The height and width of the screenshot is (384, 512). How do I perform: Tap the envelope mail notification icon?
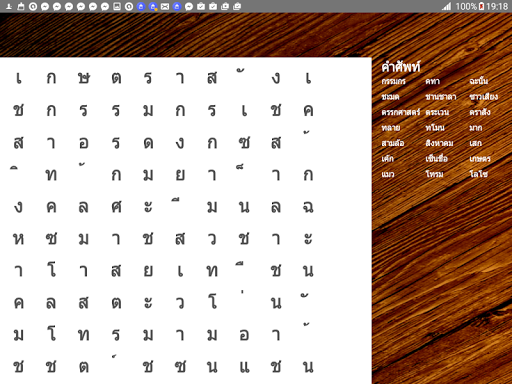click(x=165, y=6)
